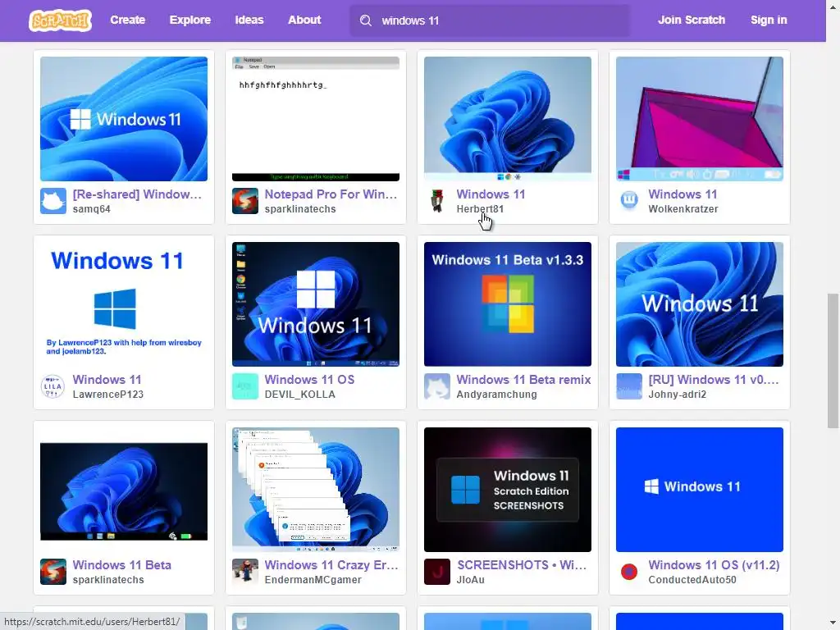The height and width of the screenshot is (630, 840).
Task: Click username JloAu
Action: click(470, 580)
